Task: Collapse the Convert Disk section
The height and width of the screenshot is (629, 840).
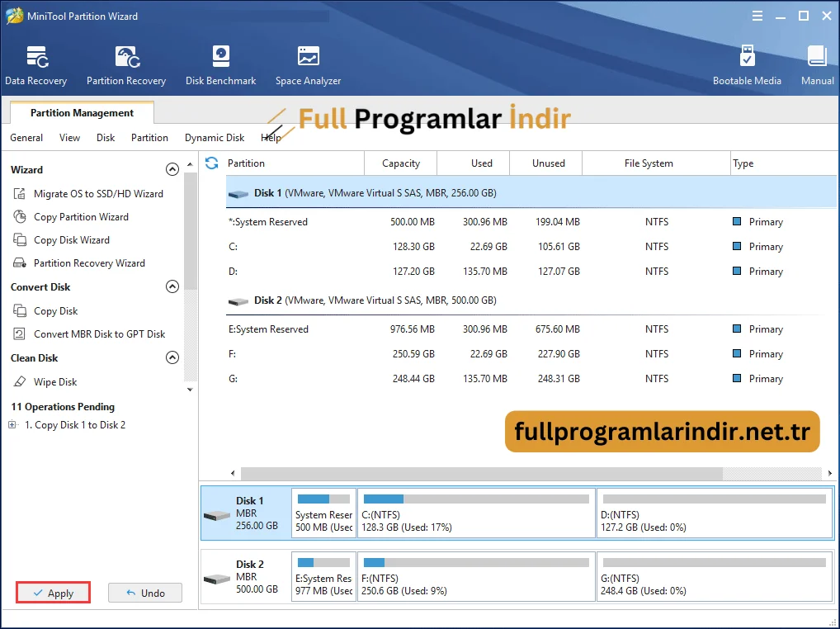Action: pos(172,286)
